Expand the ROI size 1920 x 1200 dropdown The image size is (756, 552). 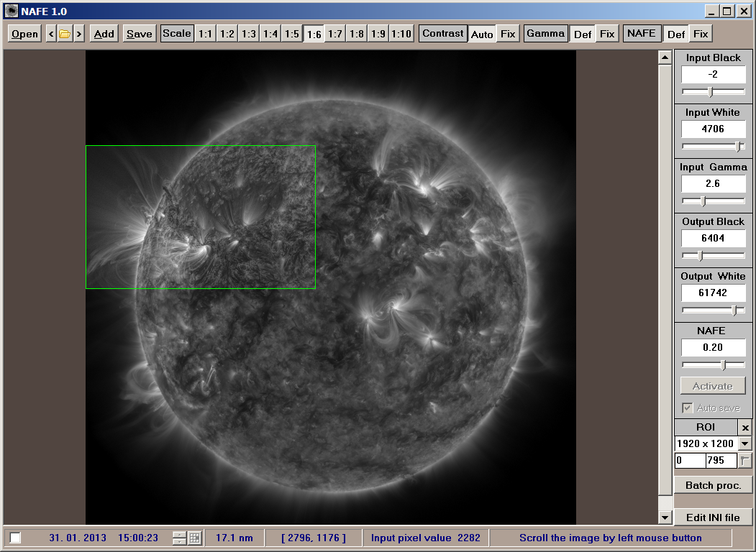(x=745, y=444)
